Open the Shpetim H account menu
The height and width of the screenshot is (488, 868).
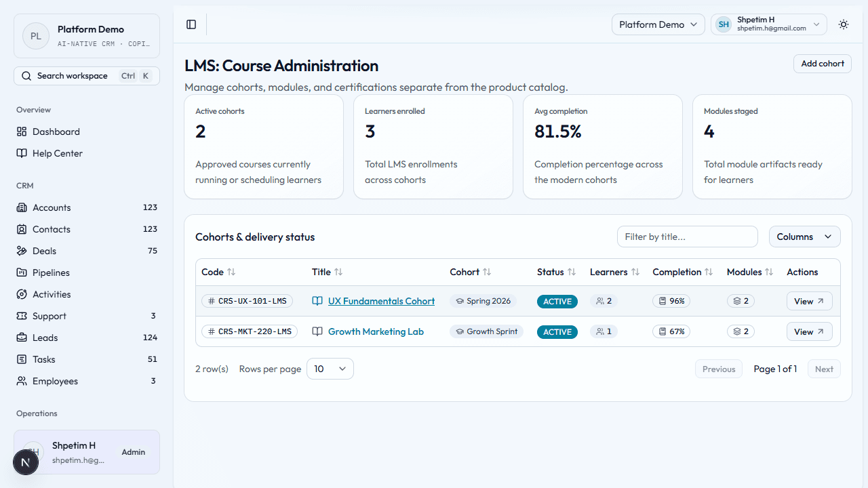click(768, 24)
